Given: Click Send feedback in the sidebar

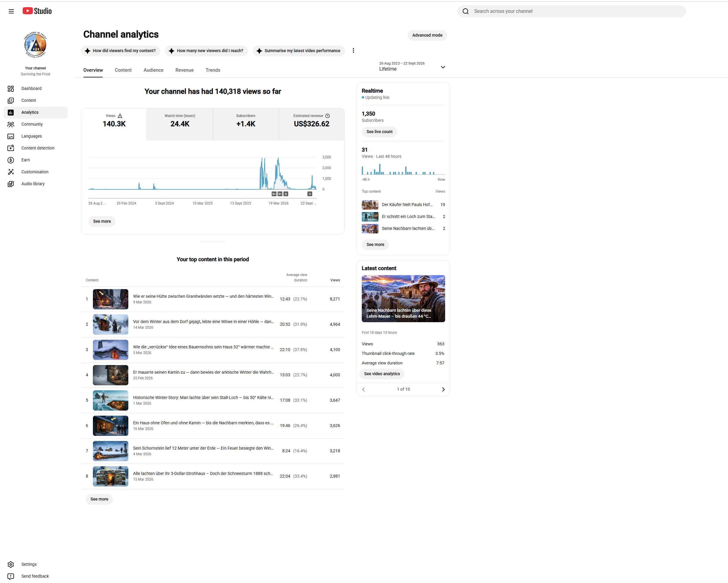Looking at the screenshot, I should coord(35,576).
